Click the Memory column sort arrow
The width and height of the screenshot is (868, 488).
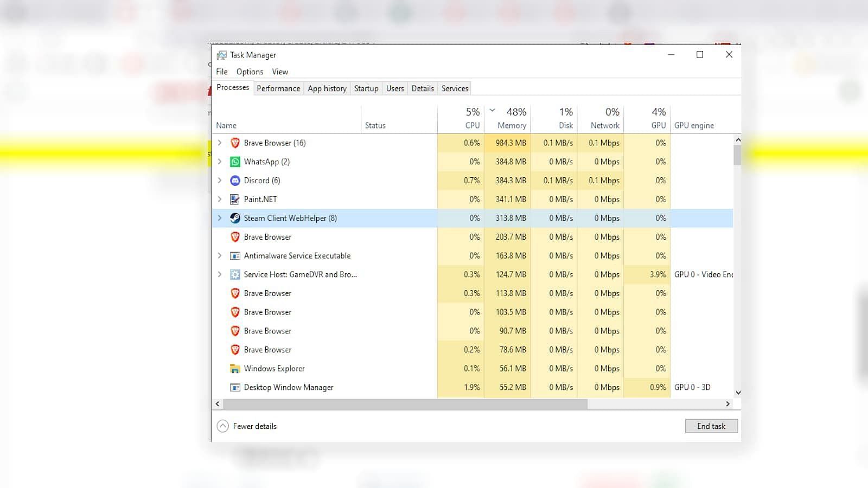(x=493, y=110)
